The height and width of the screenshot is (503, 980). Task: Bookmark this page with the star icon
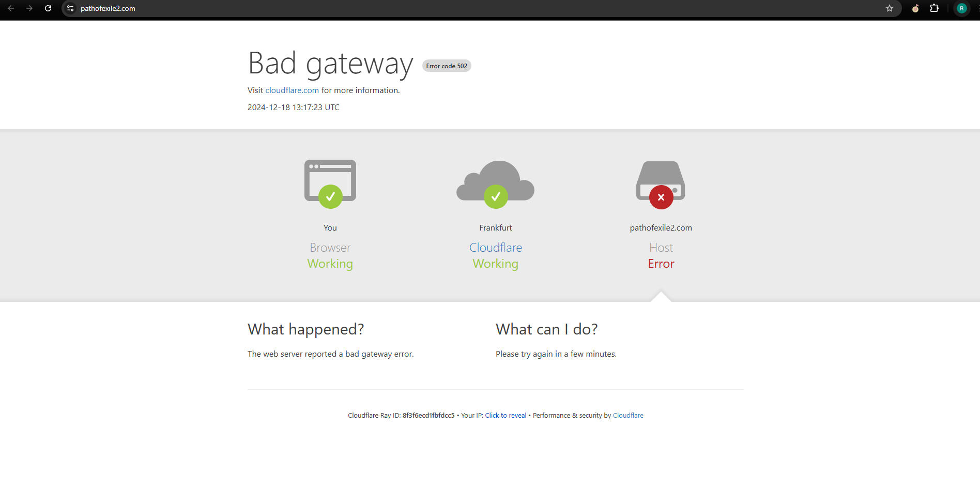coord(889,8)
